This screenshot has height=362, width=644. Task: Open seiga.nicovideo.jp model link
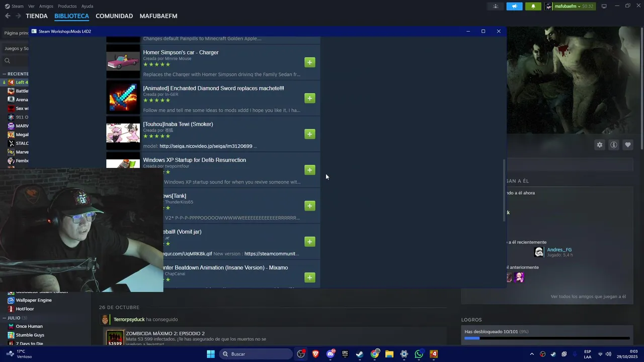click(206, 146)
